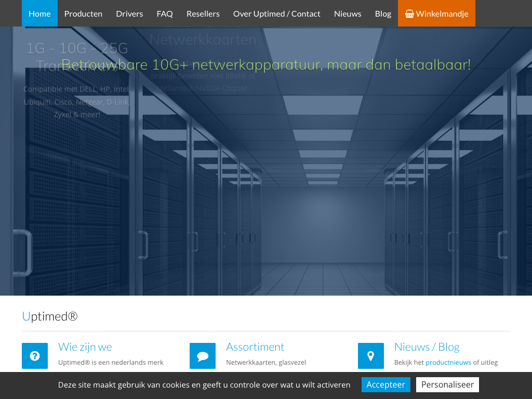532x399 pixels.
Task: Click the faded Netwerkkaarten slide title
Action: tap(203, 40)
